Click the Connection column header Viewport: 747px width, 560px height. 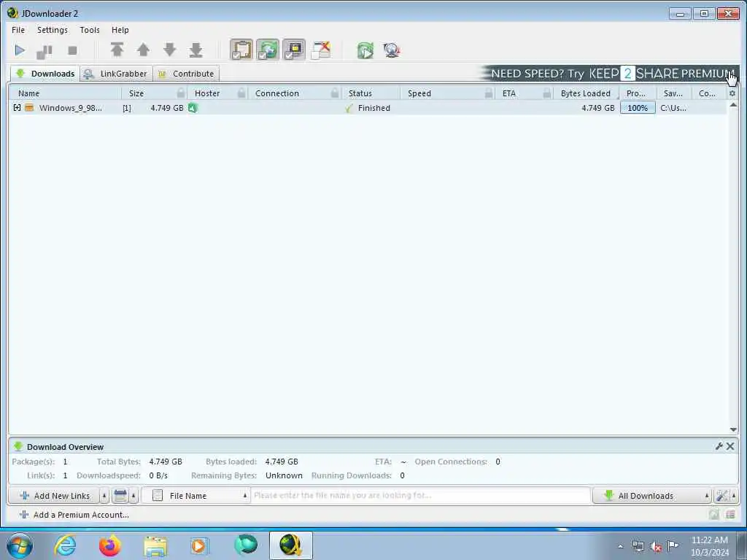[276, 93]
